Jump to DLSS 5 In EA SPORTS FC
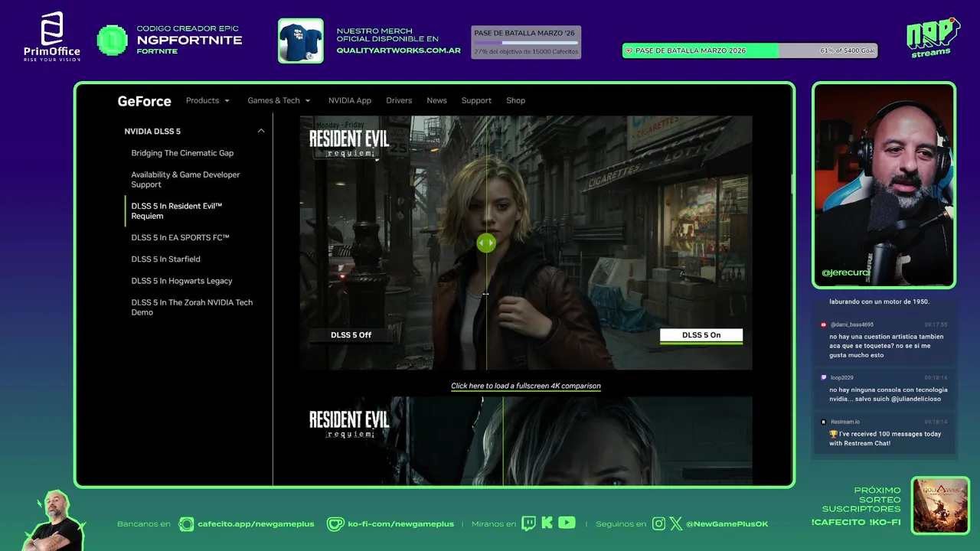The height and width of the screenshot is (551, 980). (x=180, y=238)
